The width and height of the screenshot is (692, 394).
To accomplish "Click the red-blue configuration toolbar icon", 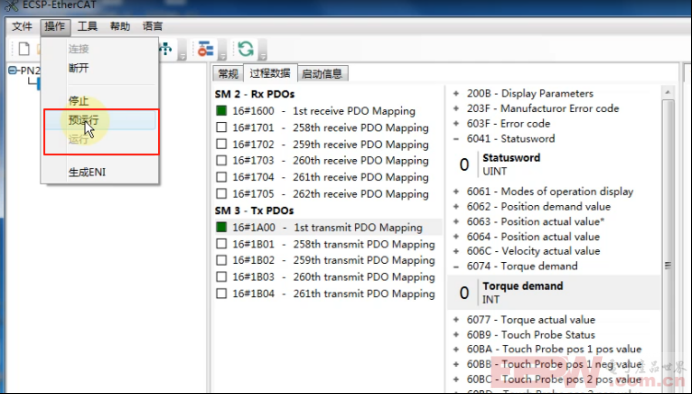I will click(205, 49).
